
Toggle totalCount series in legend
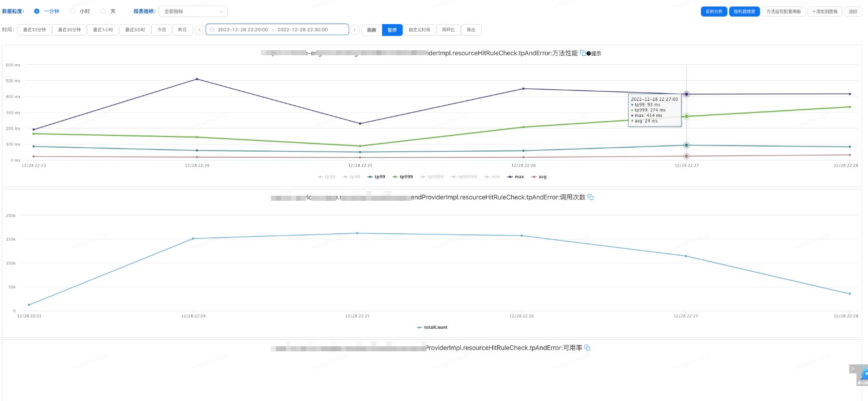[x=432, y=327]
